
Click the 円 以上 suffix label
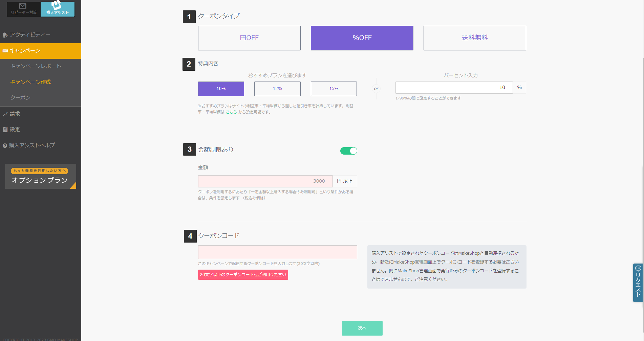coord(345,181)
